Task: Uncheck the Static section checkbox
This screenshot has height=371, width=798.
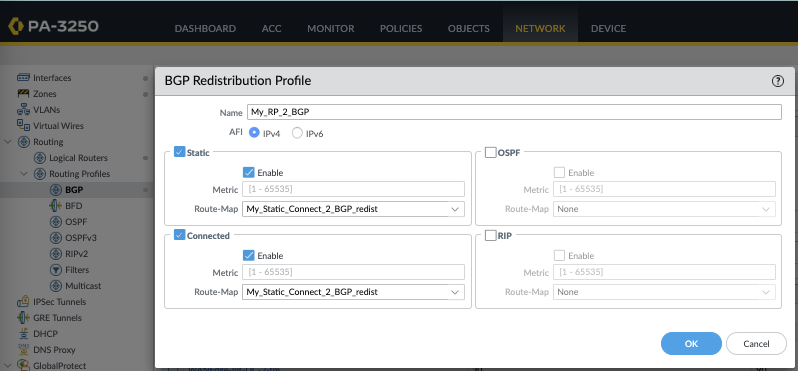Action: tap(179, 152)
